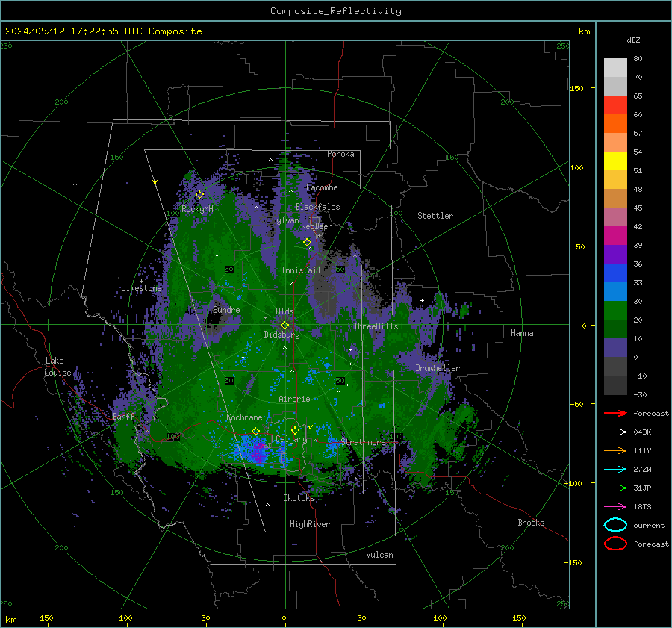This screenshot has width=672, height=628.
Task: Click the Didsbury town label
Action: (x=281, y=335)
